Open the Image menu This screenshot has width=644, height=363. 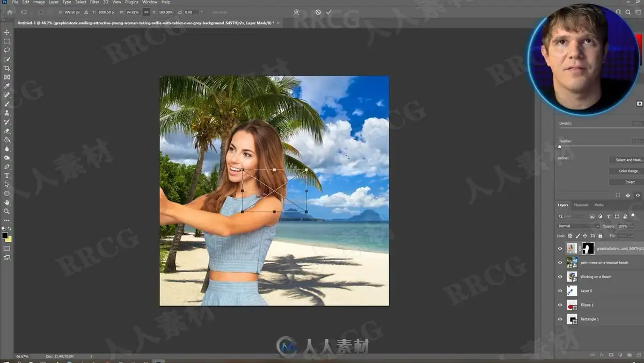(39, 2)
